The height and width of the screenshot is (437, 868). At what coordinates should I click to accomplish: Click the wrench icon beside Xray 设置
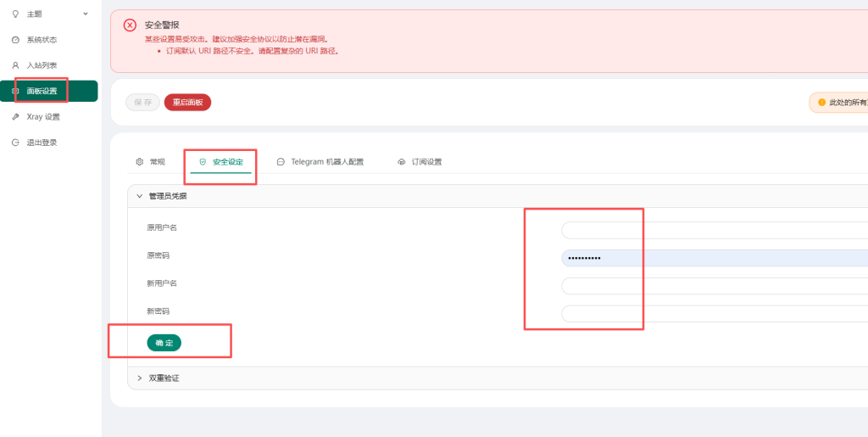pos(15,117)
